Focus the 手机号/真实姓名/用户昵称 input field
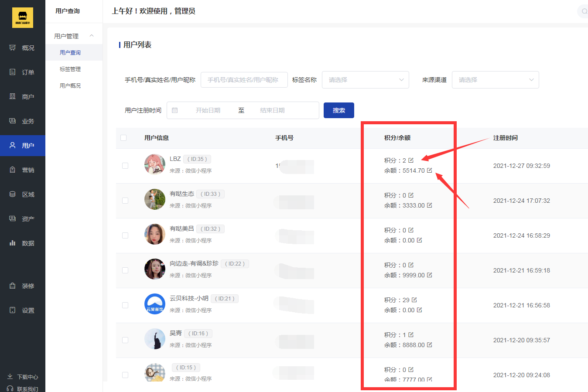Viewport: 588px width, 392px height. 244,80
